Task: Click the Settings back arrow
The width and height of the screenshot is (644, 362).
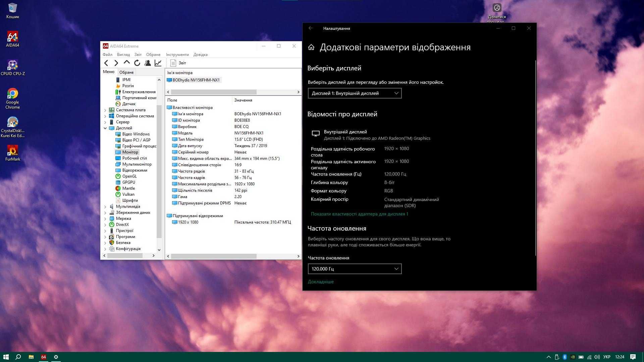Action: pyautogui.click(x=311, y=28)
